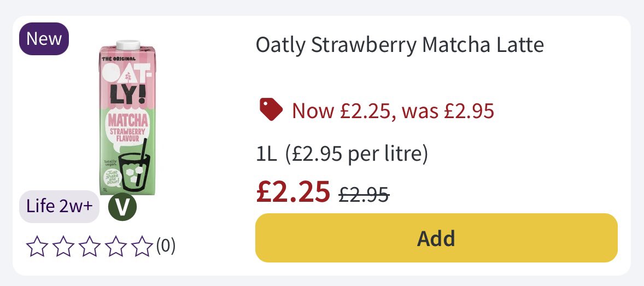Click the green vegetarian V icon
644x286 pixels.
coord(122,207)
